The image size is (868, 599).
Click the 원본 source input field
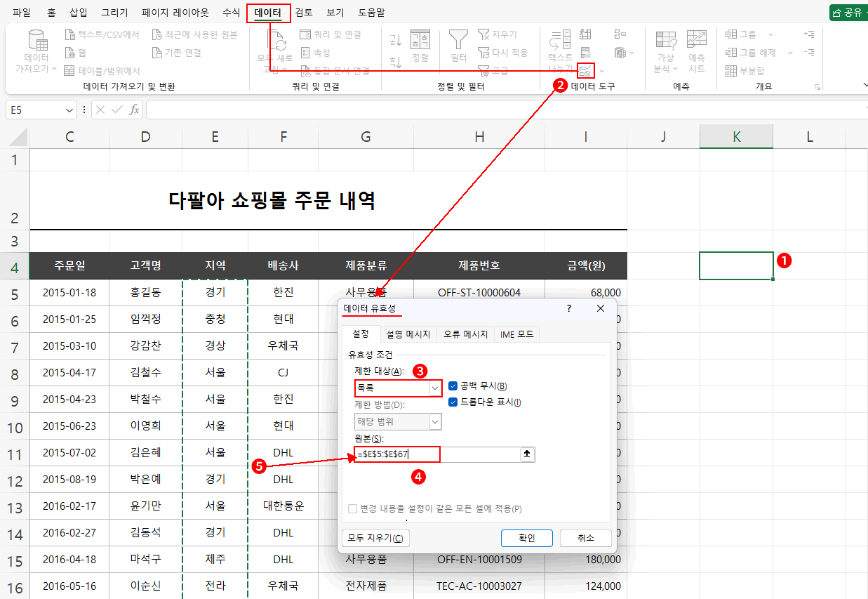tap(437, 454)
